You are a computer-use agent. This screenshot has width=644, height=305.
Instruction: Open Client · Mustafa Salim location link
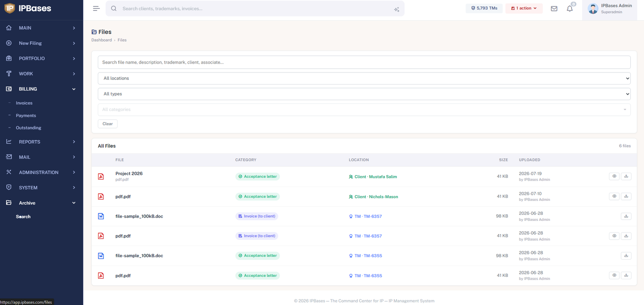click(x=373, y=177)
